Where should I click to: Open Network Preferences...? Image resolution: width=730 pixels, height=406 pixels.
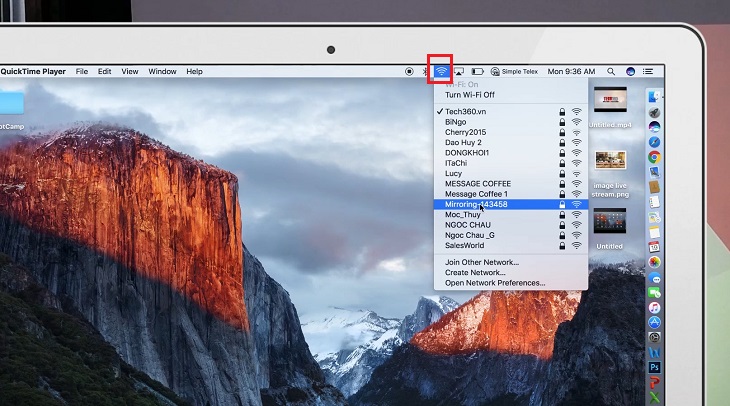[x=495, y=283]
